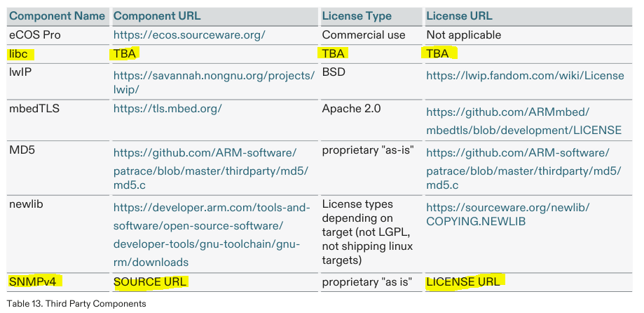
Task: Open the developer.arm.com gnu-toolchain downloads link
Action: pos(212,235)
